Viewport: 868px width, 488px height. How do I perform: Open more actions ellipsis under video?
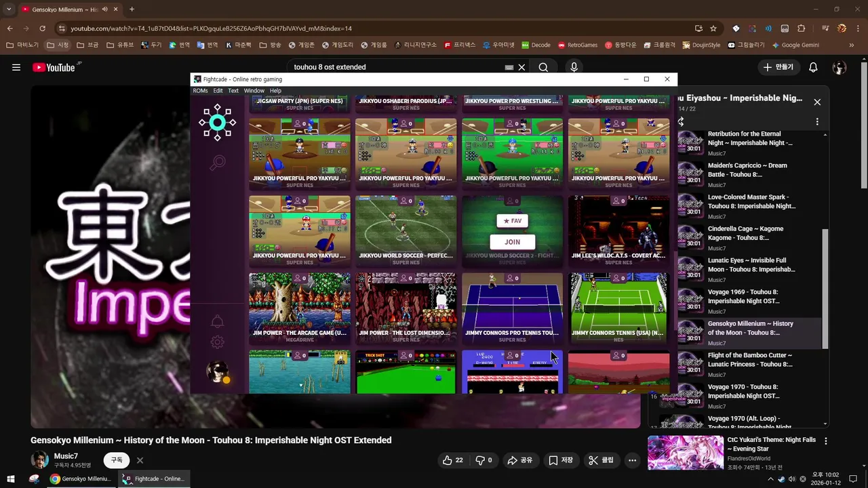coord(632,460)
